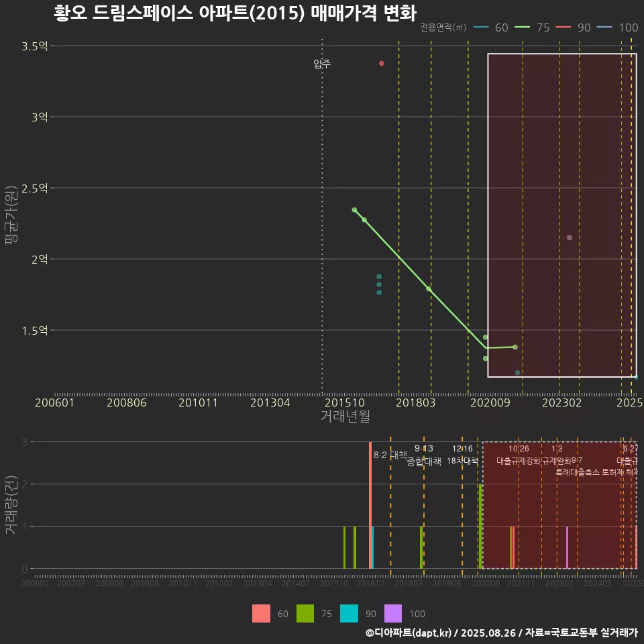Click the '9·13 종합대책' annotation
The image size is (644, 644).
click(424, 455)
